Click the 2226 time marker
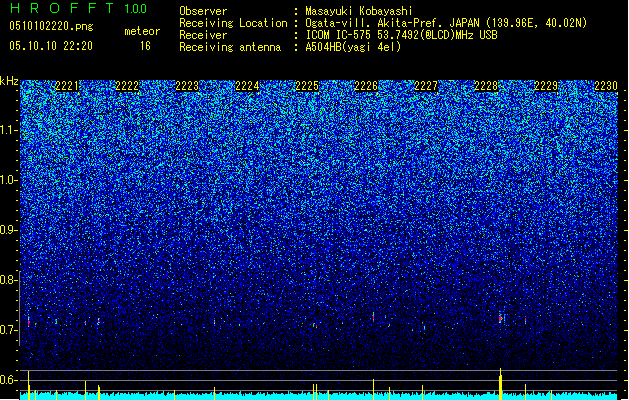 [366, 86]
